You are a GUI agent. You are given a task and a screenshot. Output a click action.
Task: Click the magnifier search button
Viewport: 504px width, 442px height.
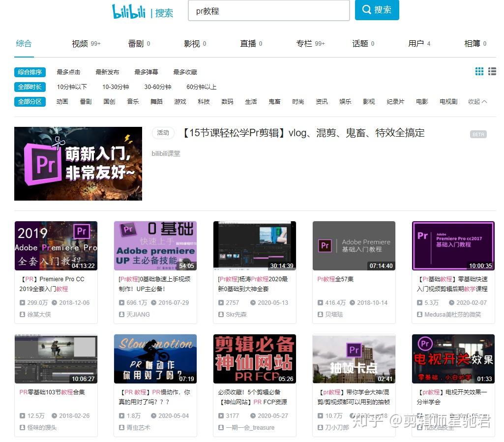pos(377,10)
